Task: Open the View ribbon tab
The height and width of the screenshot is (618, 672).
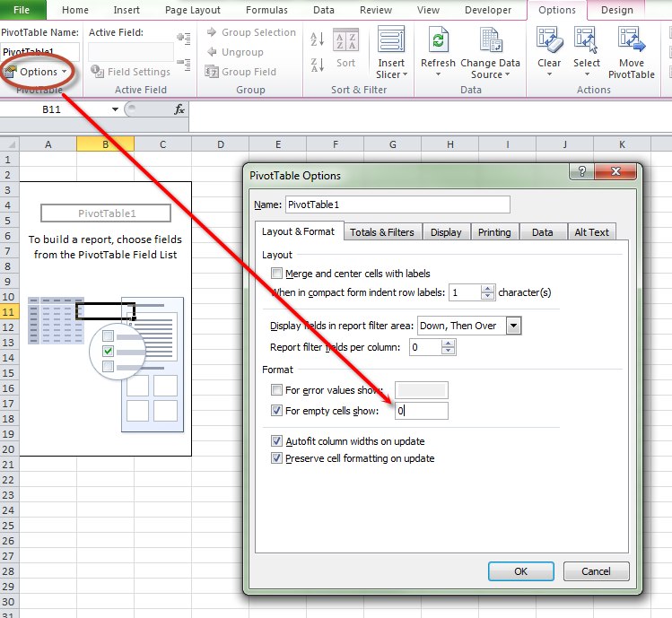Action: [x=428, y=10]
